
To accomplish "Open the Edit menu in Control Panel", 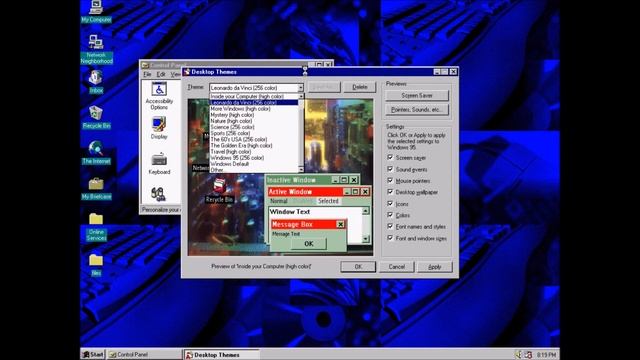I will [161, 74].
